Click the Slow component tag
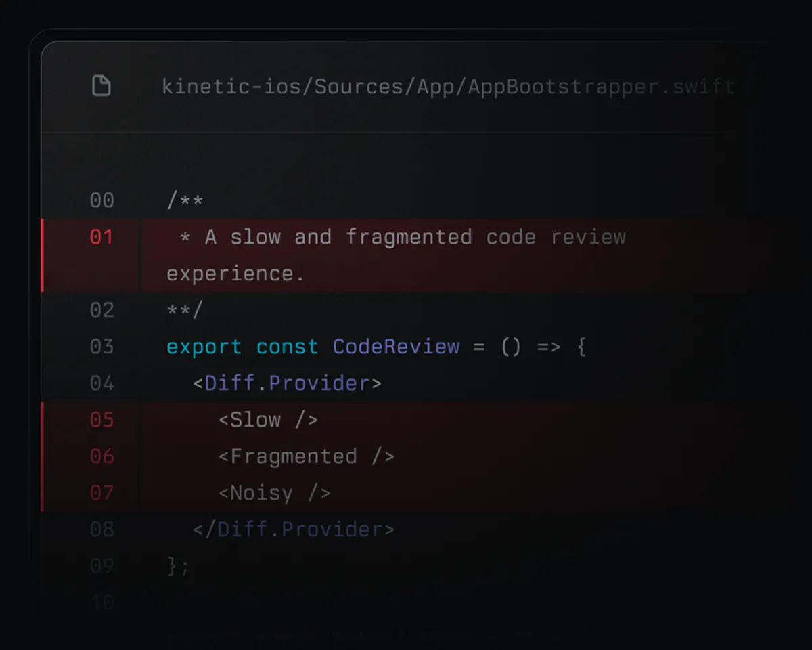This screenshot has height=650, width=812. tap(268, 420)
